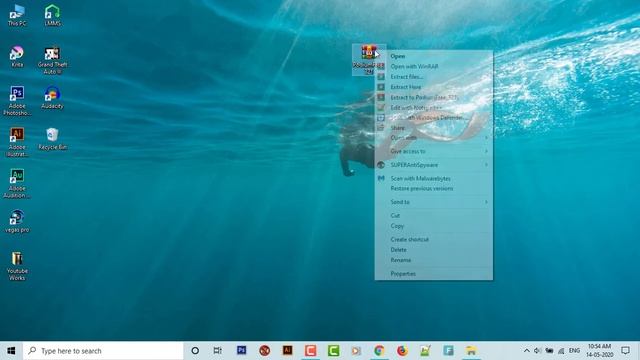
Task: Expand the Give access to submenu
Action: 434,151
